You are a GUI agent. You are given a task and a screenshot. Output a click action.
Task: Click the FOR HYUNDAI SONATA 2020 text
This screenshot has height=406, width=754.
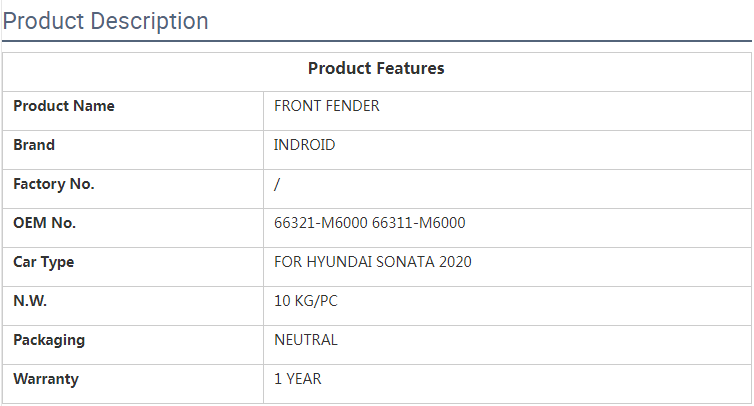(x=373, y=262)
